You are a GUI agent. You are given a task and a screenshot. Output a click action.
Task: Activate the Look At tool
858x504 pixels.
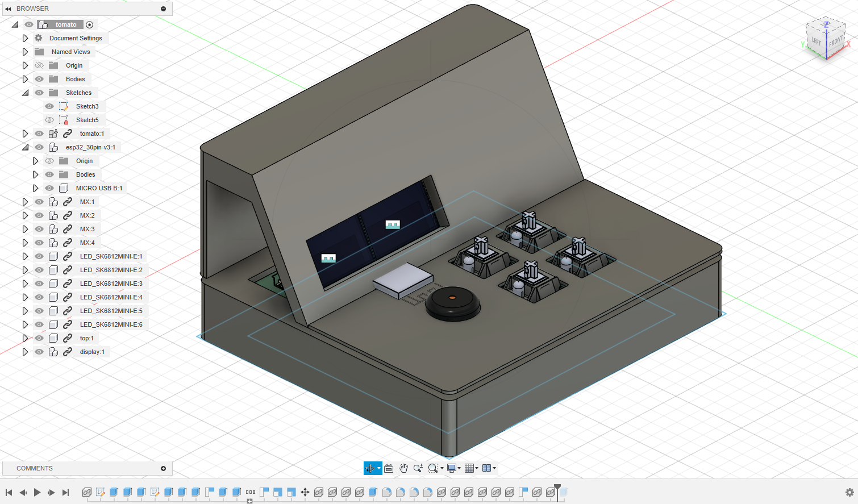coord(388,468)
